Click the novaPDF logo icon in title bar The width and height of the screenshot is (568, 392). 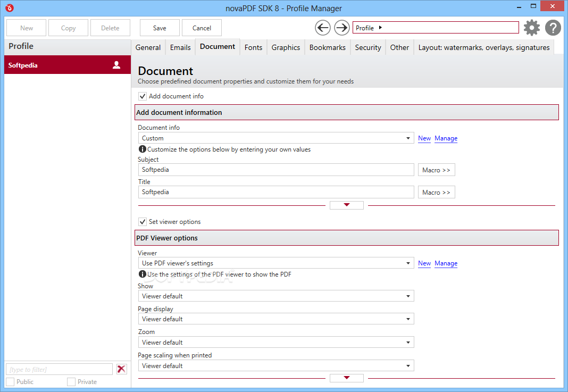coord(10,7)
